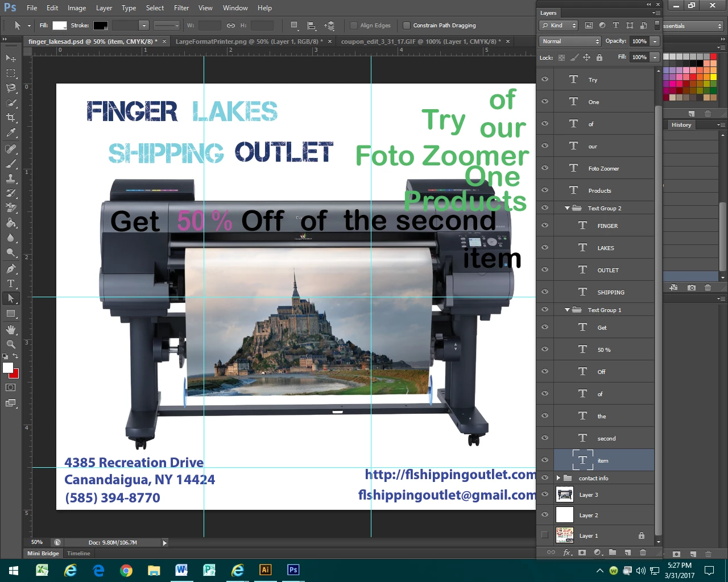Click the Stroke color swatch
This screenshot has height=582, width=728.
(101, 26)
